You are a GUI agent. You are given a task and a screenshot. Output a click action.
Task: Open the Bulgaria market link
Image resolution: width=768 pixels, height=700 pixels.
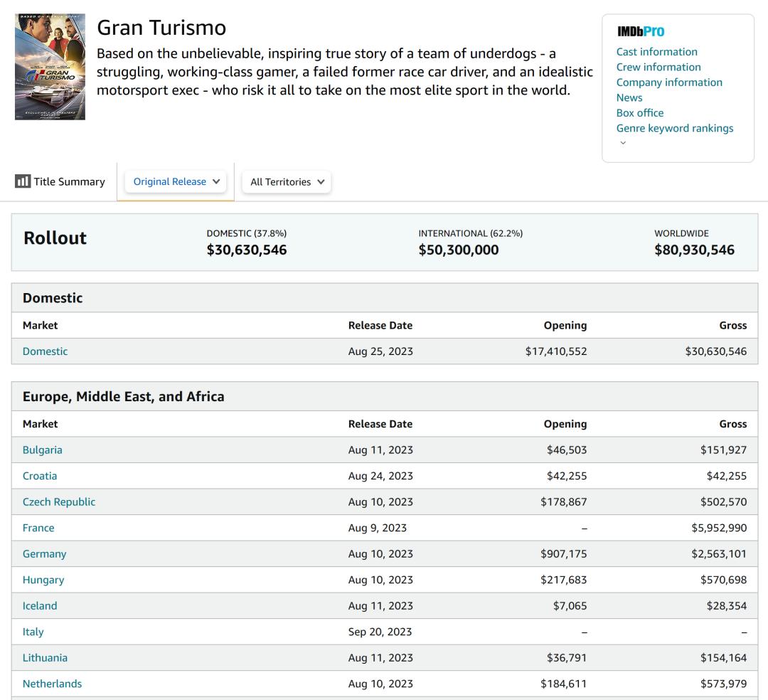pos(43,450)
